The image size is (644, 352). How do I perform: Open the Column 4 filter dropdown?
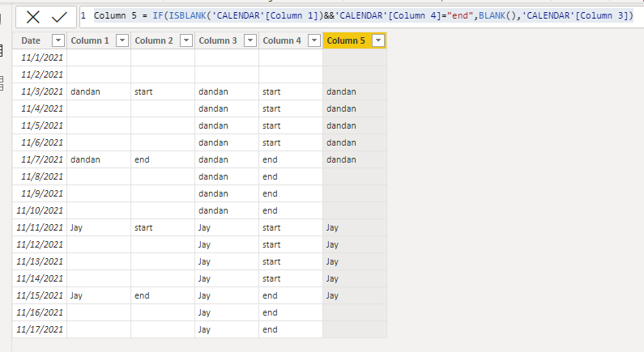pyautogui.click(x=314, y=40)
